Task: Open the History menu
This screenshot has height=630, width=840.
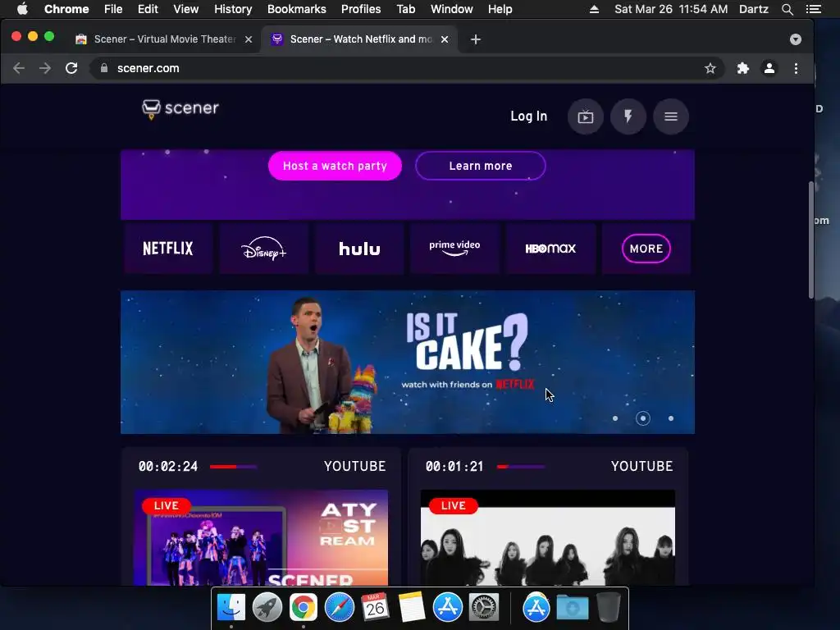Action: [x=233, y=9]
